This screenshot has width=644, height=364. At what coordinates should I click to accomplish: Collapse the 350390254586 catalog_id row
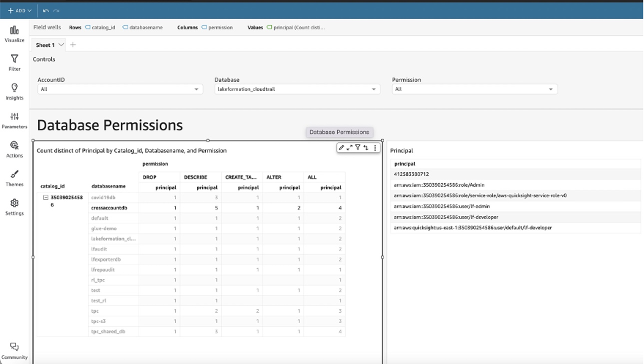click(x=46, y=198)
